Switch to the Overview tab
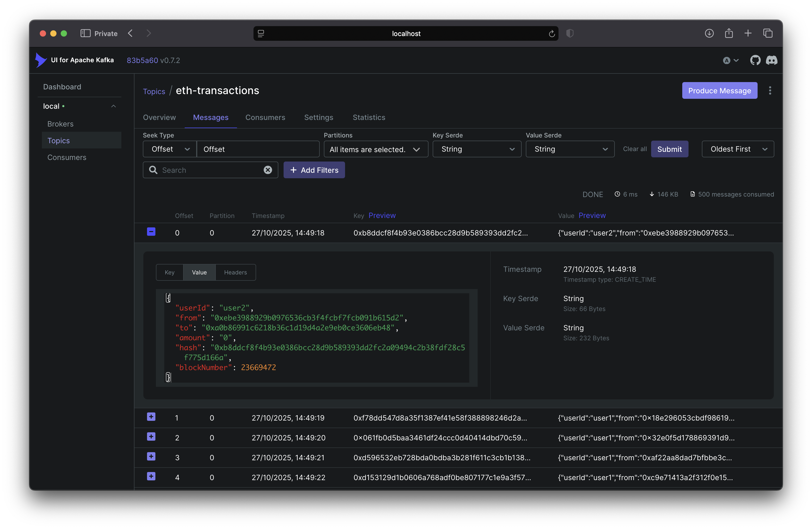 coord(159,117)
